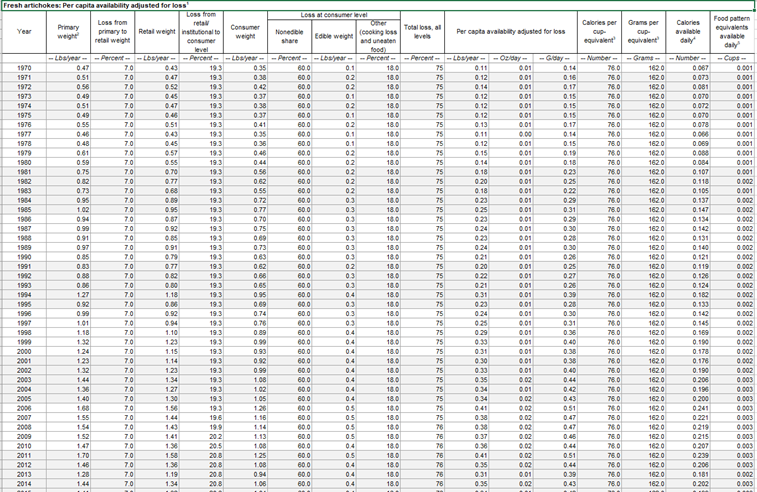Click the 'Retail weight' column header
The image size is (757, 492).
click(x=157, y=32)
